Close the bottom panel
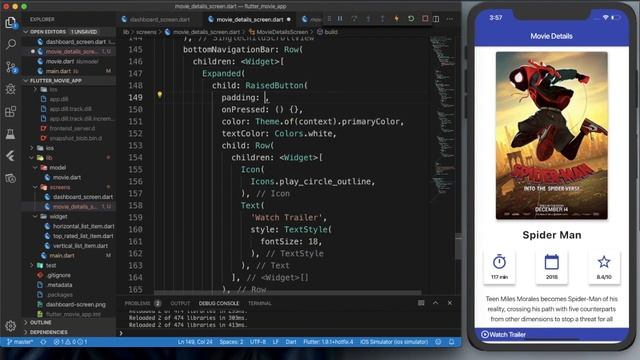 pos(450,303)
